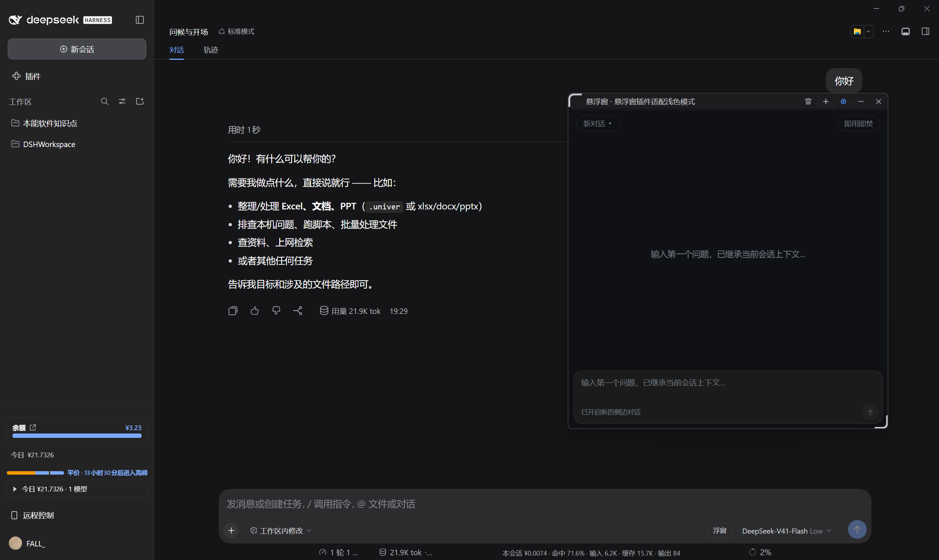Screen dimensions: 939x560
Task: Toggle 即用即焚 burn-after-use mode
Action: 858,123
